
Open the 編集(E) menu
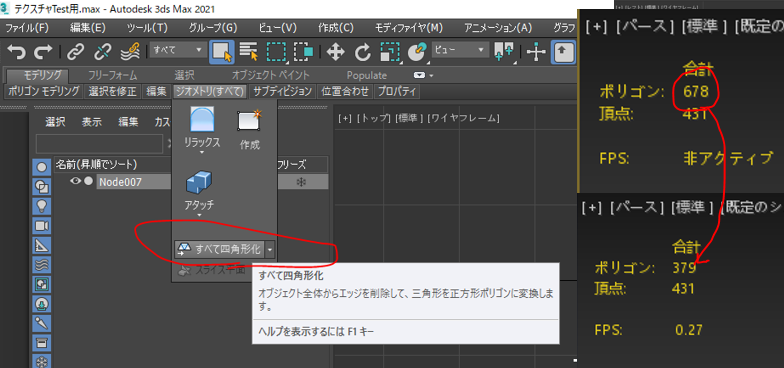point(88,28)
